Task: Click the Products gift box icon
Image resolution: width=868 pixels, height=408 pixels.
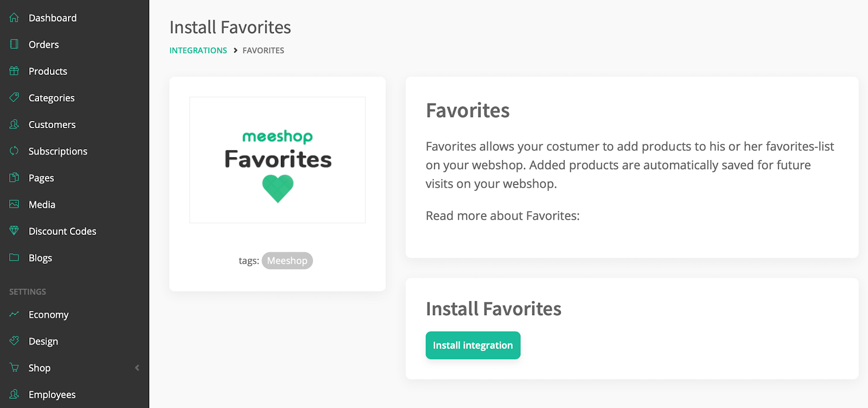Action: tap(14, 71)
